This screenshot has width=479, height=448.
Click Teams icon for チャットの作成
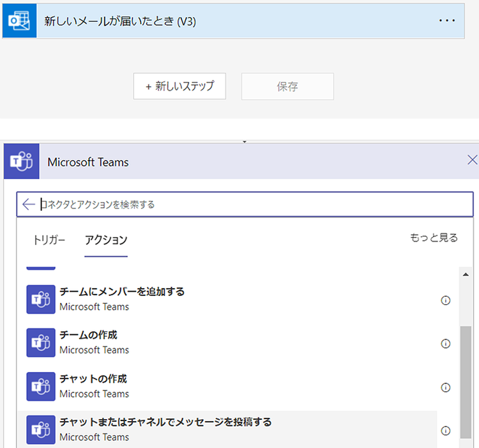pos(41,386)
